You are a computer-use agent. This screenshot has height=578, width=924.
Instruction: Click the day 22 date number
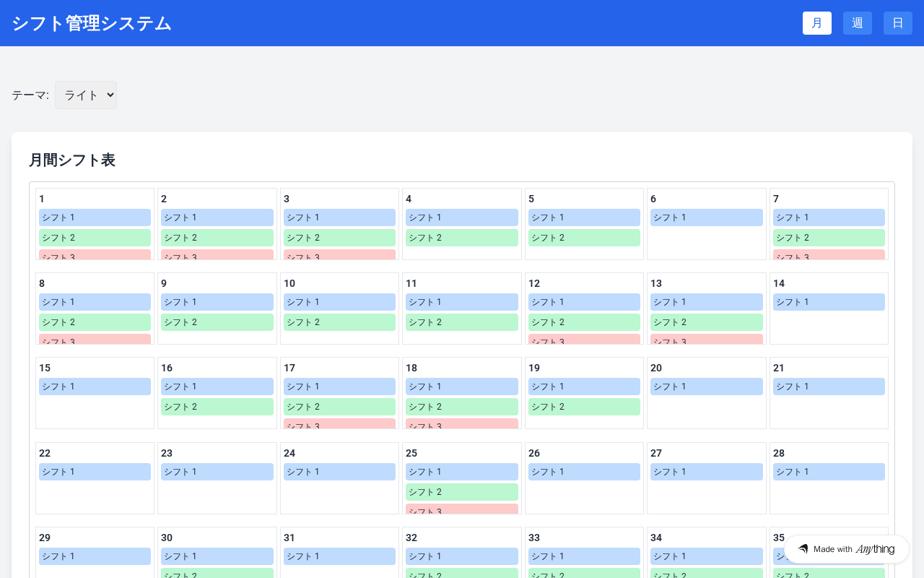tap(45, 453)
